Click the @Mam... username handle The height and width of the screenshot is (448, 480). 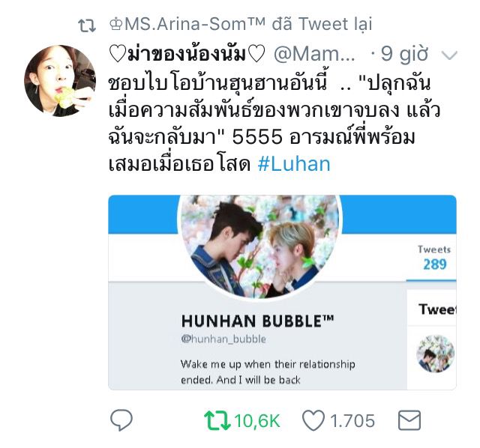click(314, 55)
